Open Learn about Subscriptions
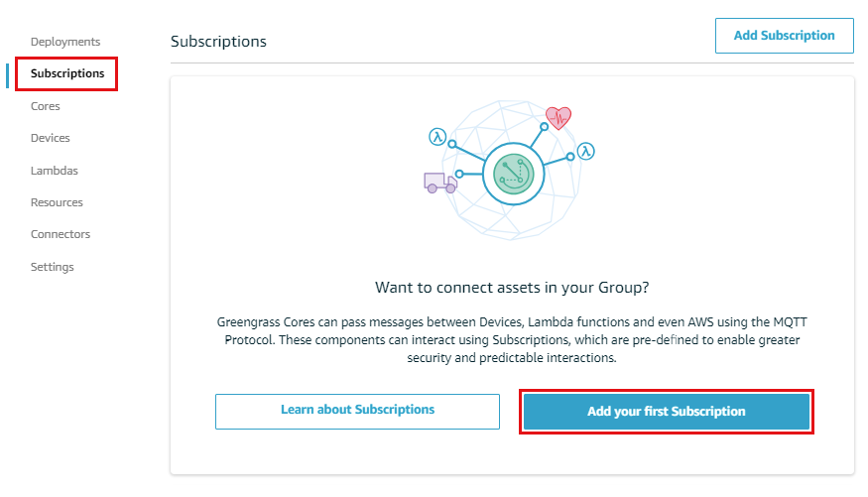 pyautogui.click(x=357, y=412)
